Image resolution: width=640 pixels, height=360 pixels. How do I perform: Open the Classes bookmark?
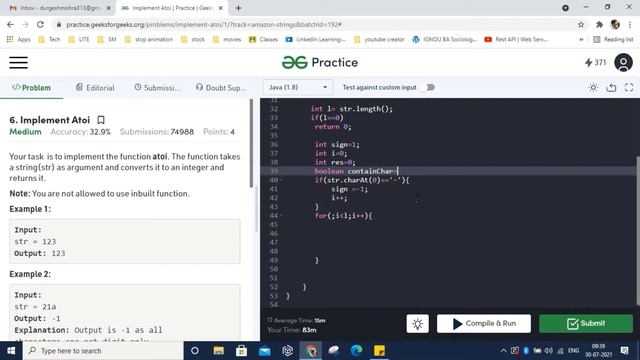(x=263, y=40)
